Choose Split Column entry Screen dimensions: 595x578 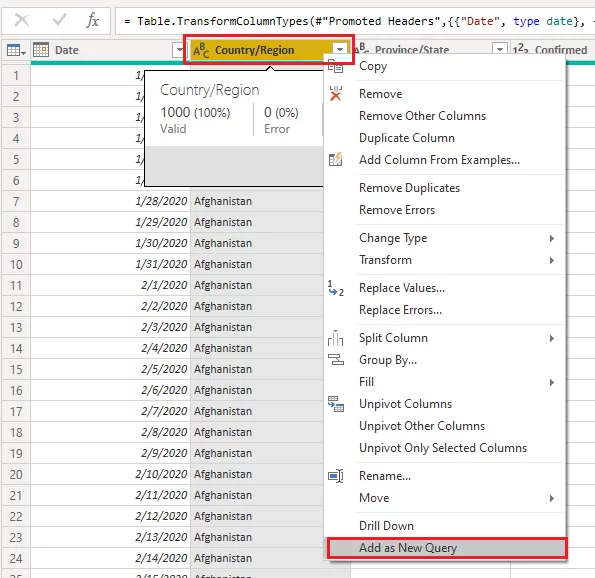click(445, 338)
